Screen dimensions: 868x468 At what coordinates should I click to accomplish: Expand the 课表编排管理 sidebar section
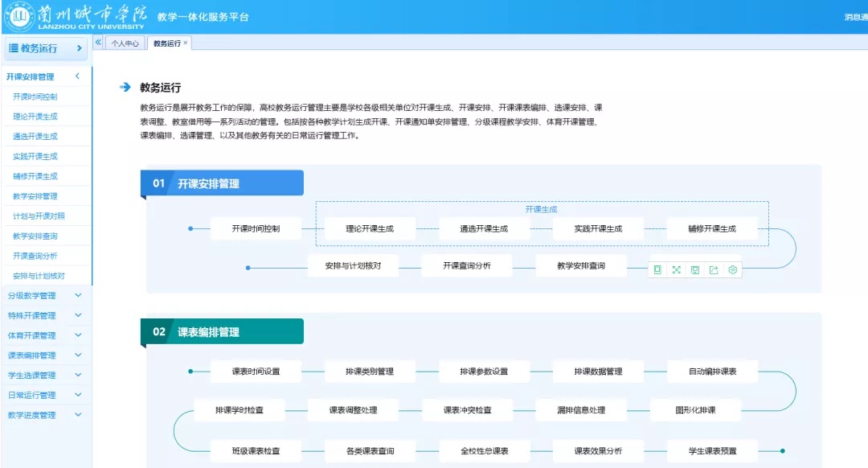click(x=78, y=355)
